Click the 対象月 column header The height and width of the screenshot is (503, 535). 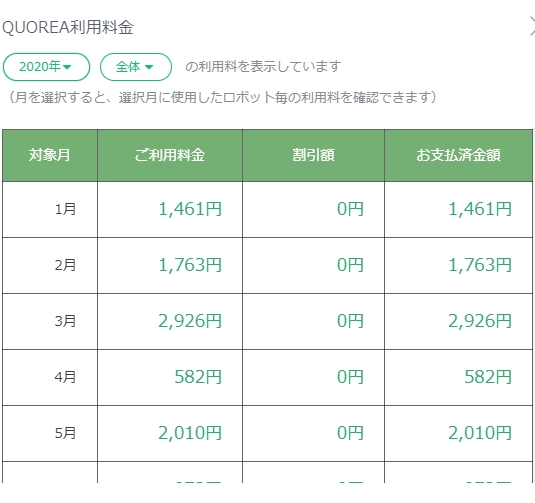[50, 155]
